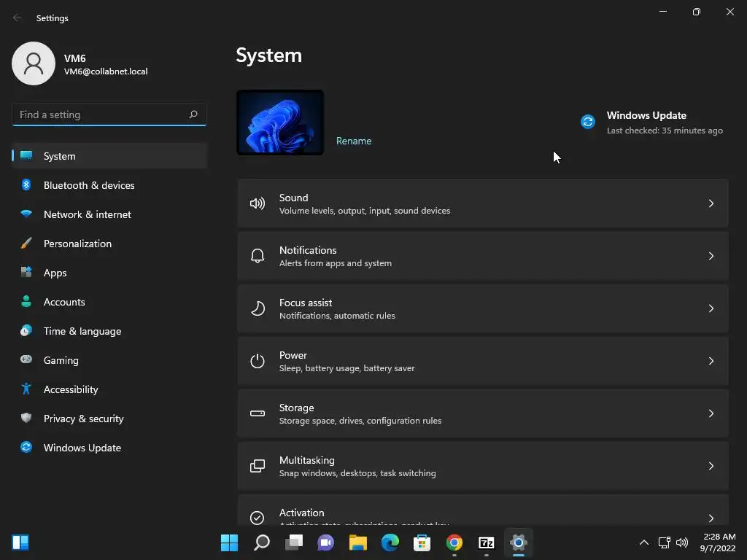
Task: Open Time & language settings
Action: click(109, 331)
